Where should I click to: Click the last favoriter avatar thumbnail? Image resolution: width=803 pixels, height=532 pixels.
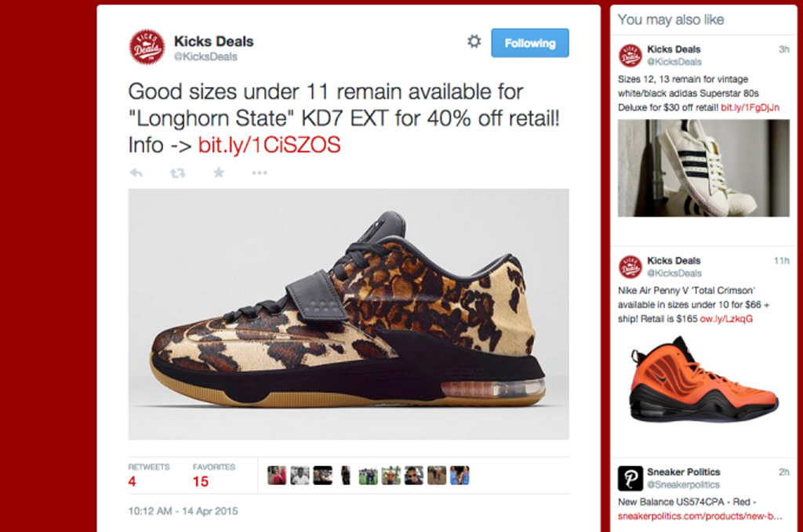pos(460,476)
